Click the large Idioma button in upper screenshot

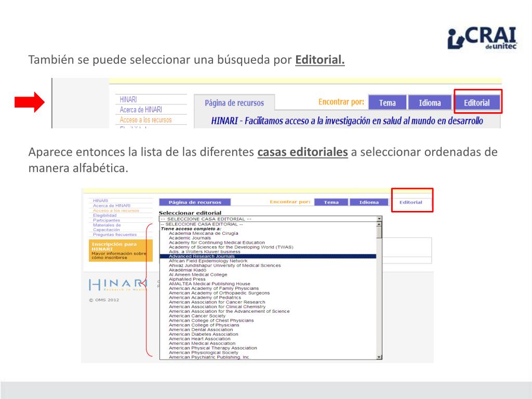(430, 102)
